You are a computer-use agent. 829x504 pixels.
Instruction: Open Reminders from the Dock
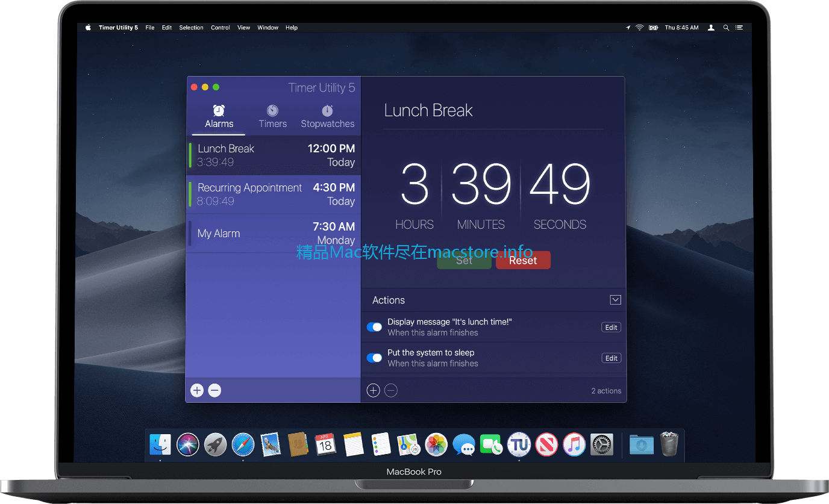(381, 444)
